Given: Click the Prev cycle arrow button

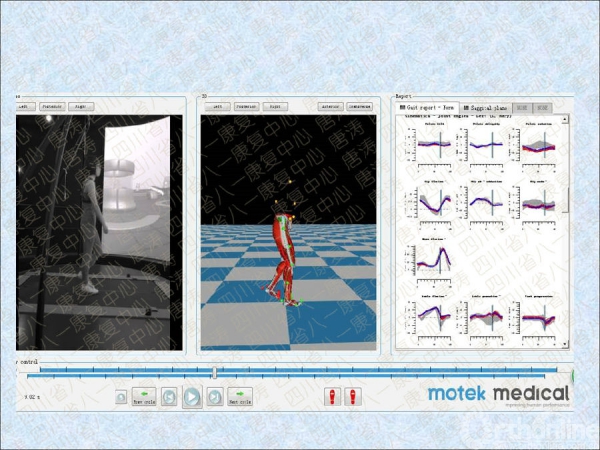Looking at the screenshot, I should click(x=144, y=397).
